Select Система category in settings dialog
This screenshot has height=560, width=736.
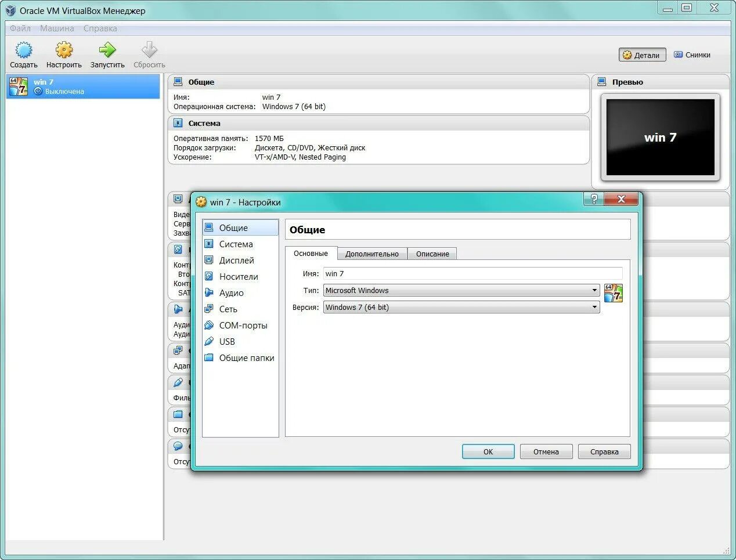point(240,244)
